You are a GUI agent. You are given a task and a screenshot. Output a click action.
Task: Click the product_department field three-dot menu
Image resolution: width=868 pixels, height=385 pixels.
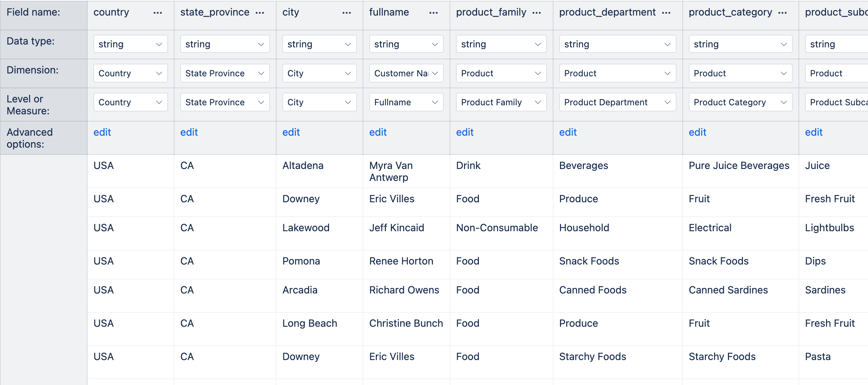666,13
